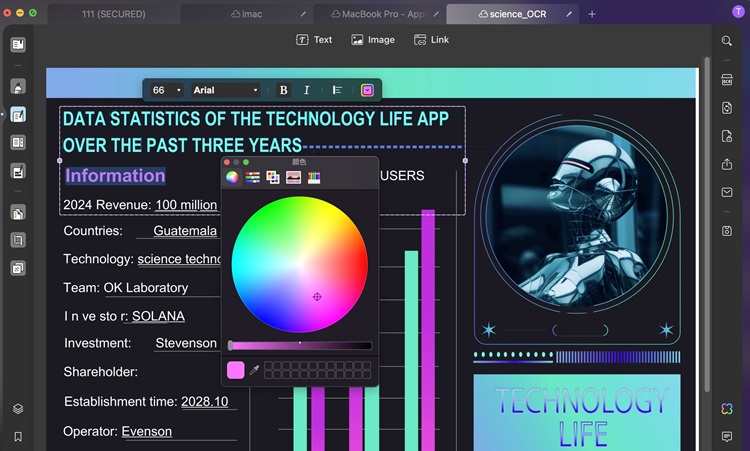Open the Arial font family dropdown
750x451 pixels.
point(225,90)
